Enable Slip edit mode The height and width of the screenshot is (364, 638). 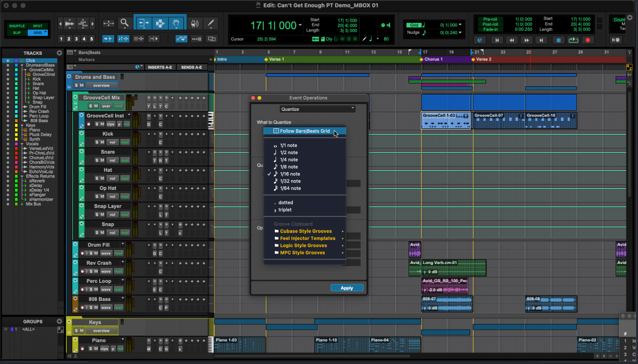point(16,33)
